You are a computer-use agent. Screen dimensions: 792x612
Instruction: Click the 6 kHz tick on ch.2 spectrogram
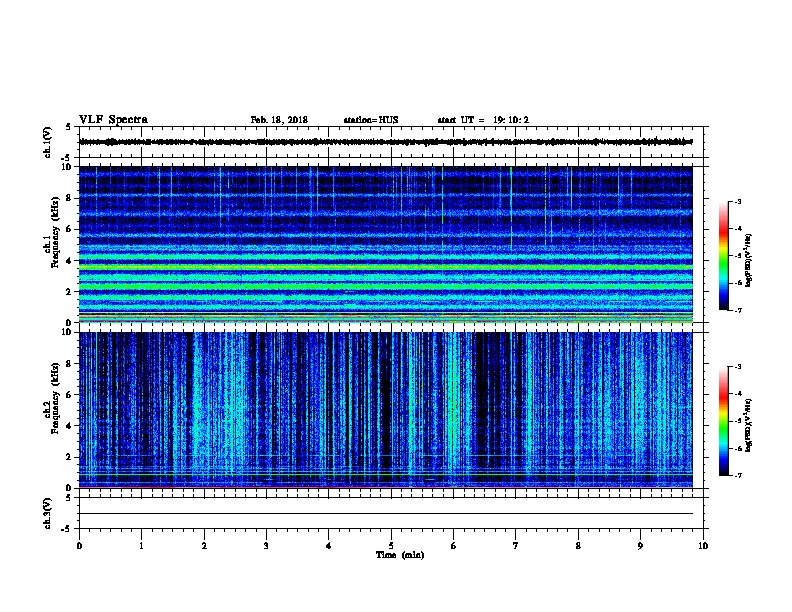click(x=69, y=395)
